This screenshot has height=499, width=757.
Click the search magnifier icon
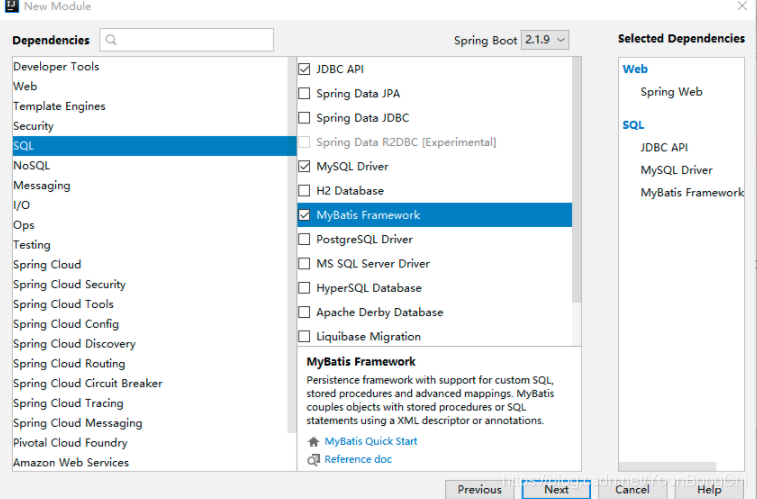[111, 40]
